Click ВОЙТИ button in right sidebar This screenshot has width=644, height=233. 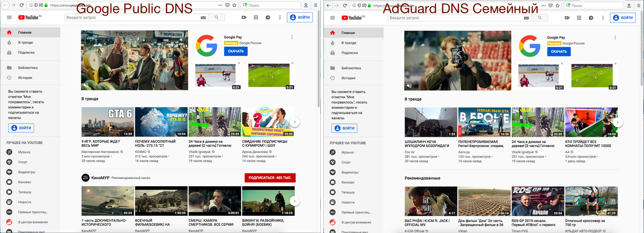point(344,128)
